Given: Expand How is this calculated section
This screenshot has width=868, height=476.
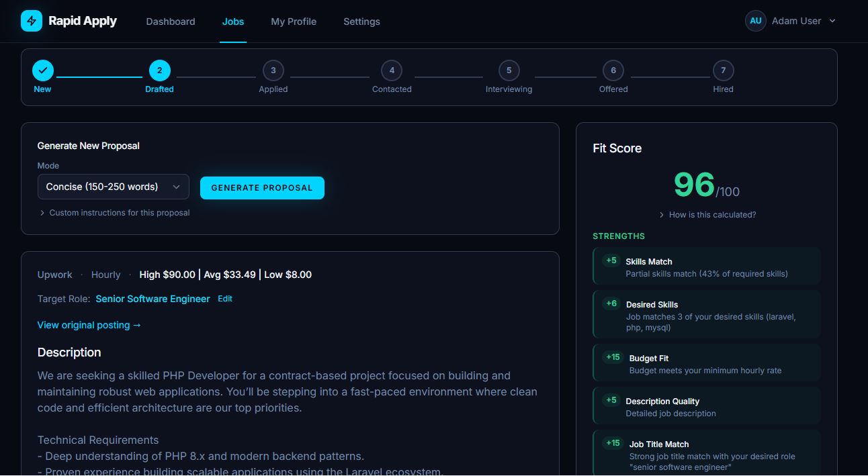Looking at the screenshot, I should coord(707,215).
